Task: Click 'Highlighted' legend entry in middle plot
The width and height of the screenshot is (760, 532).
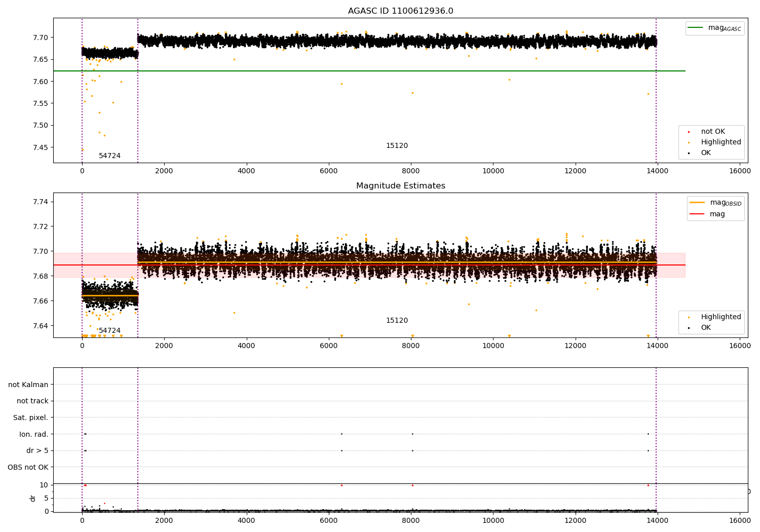Action: click(x=714, y=317)
